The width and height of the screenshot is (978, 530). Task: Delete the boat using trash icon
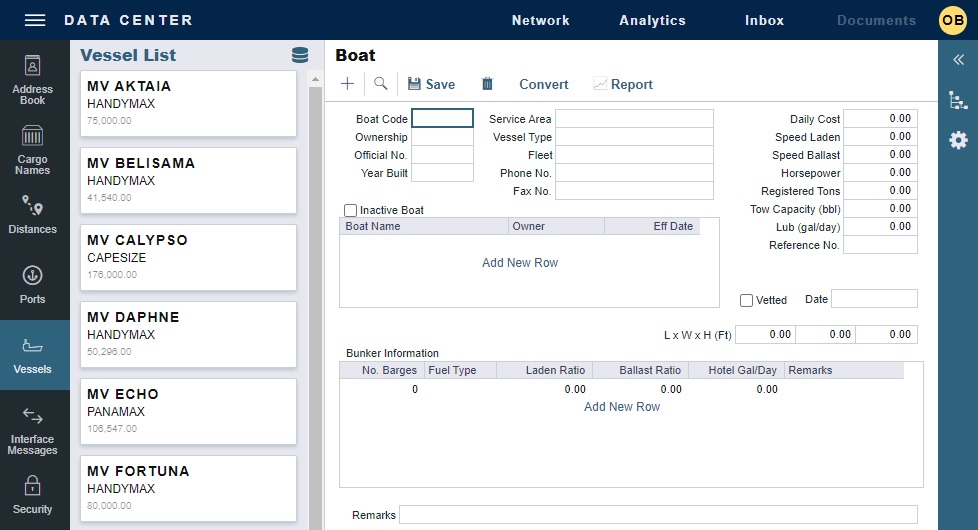[487, 84]
